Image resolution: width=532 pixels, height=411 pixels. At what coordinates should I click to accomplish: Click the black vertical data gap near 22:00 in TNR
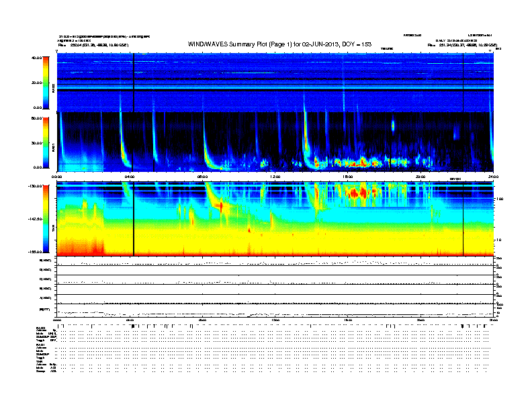[463, 219]
